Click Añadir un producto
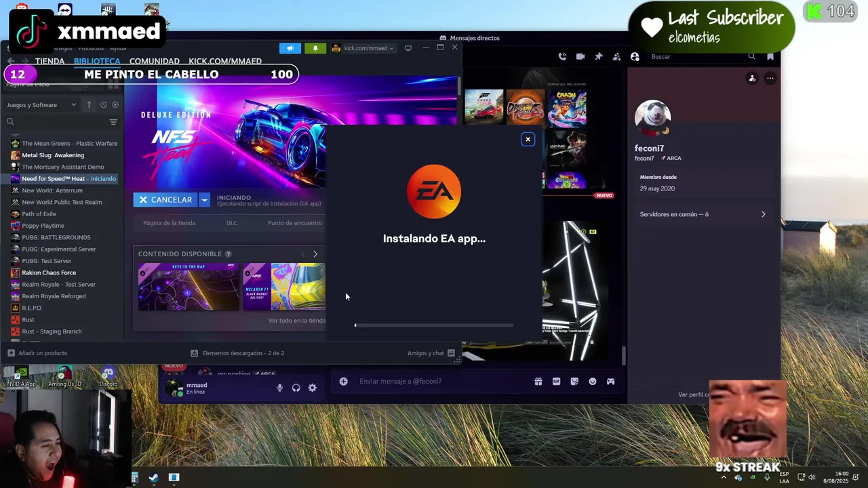This screenshot has height=488, width=868. [x=37, y=353]
